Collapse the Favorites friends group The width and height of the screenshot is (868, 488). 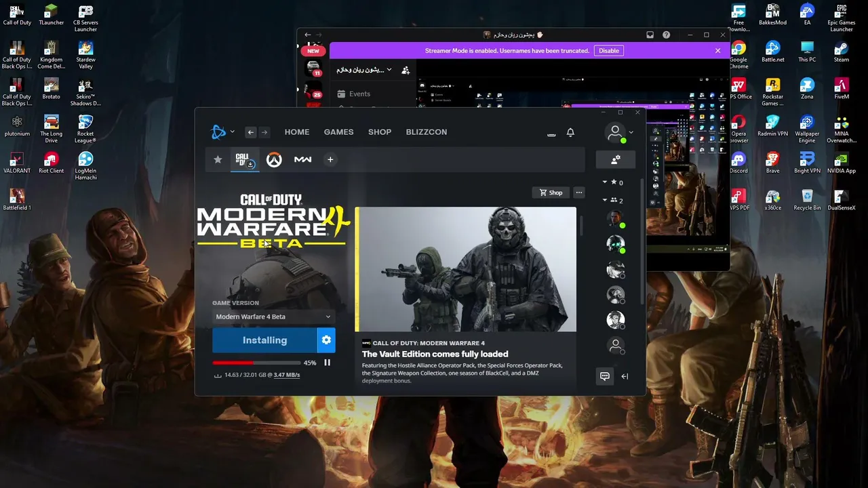tap(605, 182)
